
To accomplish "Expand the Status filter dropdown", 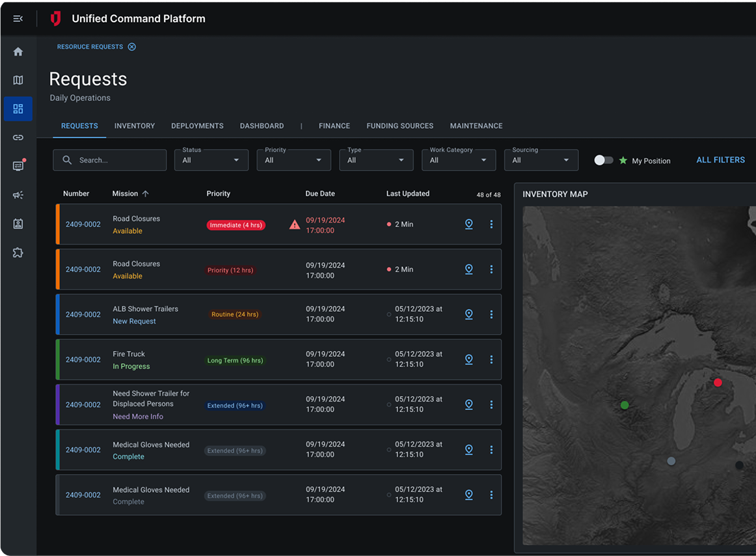I will (211, 160).
